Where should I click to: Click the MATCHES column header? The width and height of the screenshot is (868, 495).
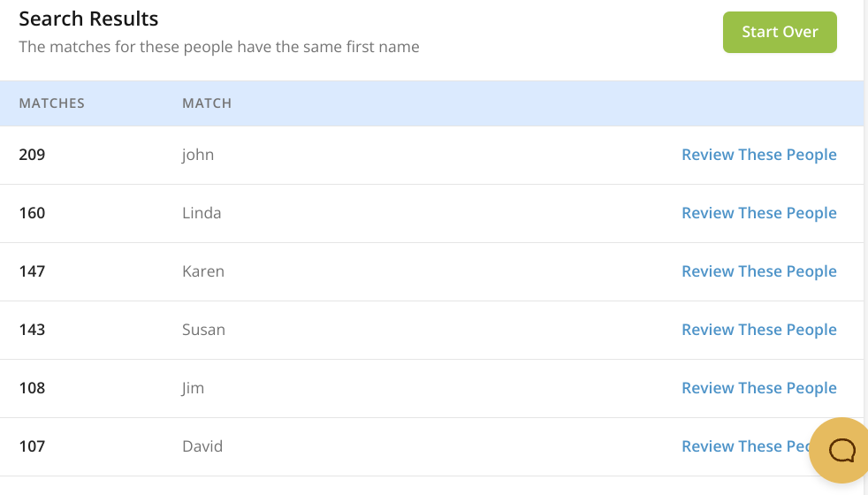pos(52,103)
